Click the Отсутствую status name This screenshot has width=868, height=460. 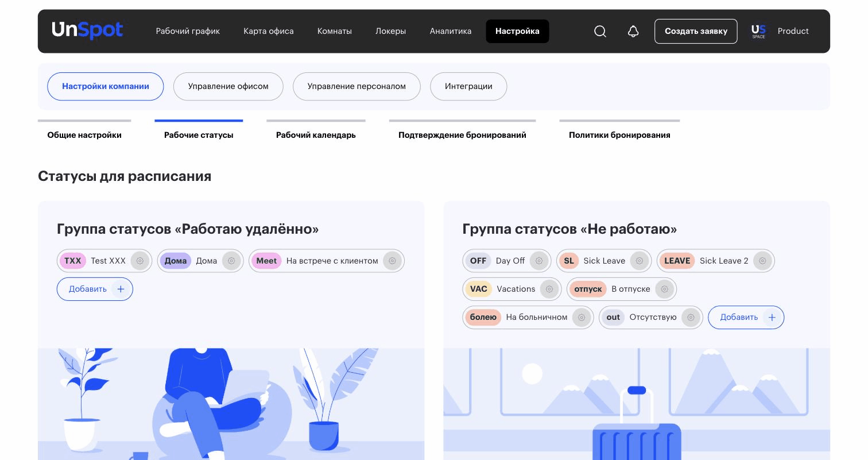click(x=653, y=318)
